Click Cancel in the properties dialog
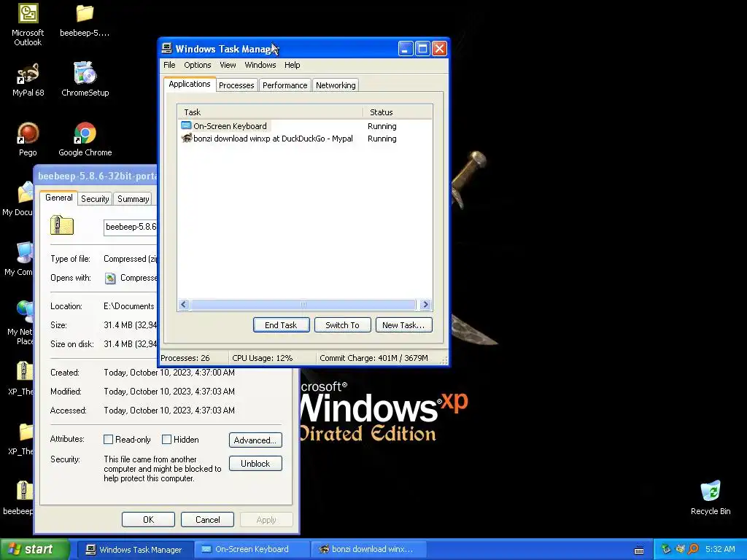 207,519
